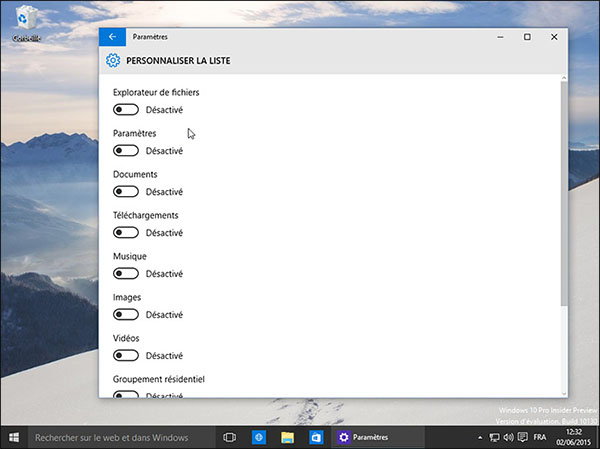Turn on the Images toggle

pyautogui.click(x=126, y=315)
